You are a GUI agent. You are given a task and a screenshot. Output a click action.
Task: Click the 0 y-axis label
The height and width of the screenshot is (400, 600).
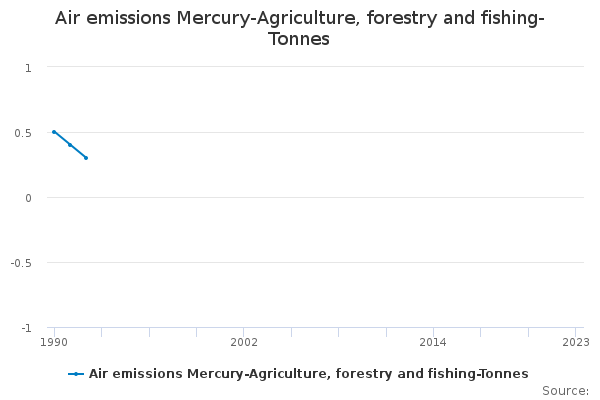coord(29,198)
